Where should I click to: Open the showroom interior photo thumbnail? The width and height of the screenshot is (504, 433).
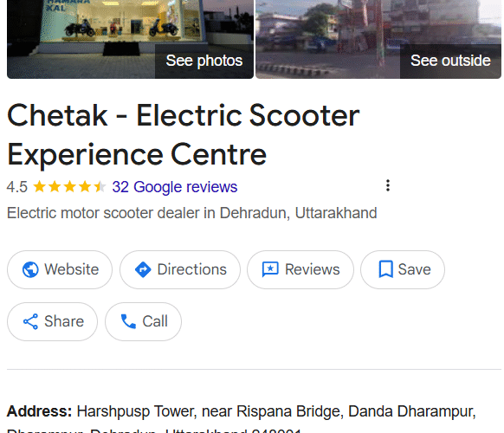(130, 39)
